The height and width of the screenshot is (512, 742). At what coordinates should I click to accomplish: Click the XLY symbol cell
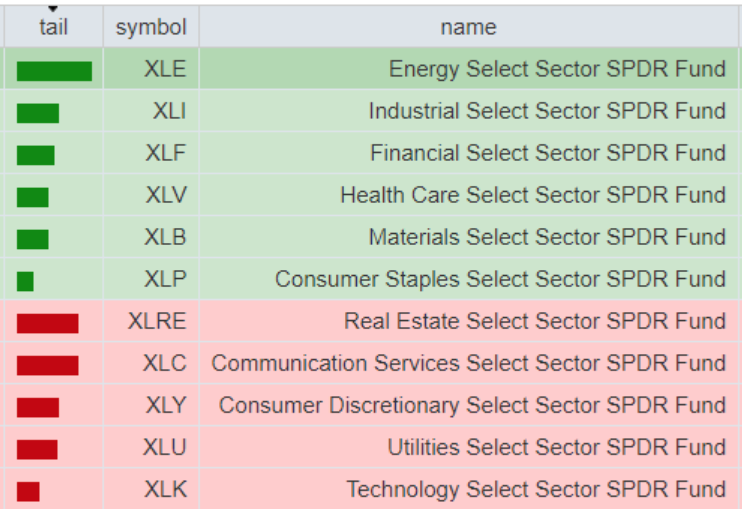[x=165, y=405]
